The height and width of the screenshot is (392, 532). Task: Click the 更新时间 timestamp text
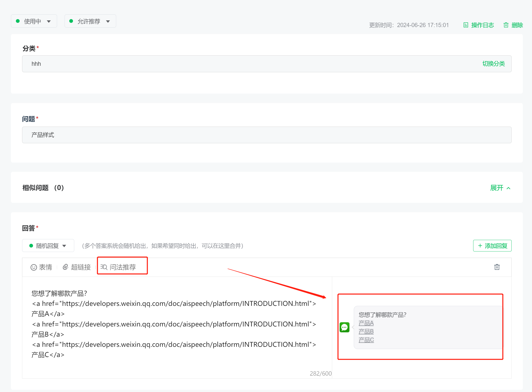(409, 25)
